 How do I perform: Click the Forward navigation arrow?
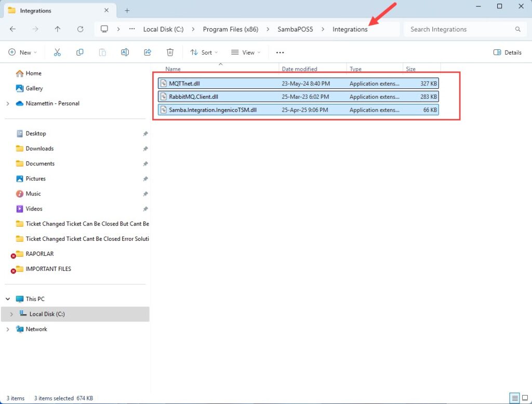pyautogui.click(x=35, y=29)
